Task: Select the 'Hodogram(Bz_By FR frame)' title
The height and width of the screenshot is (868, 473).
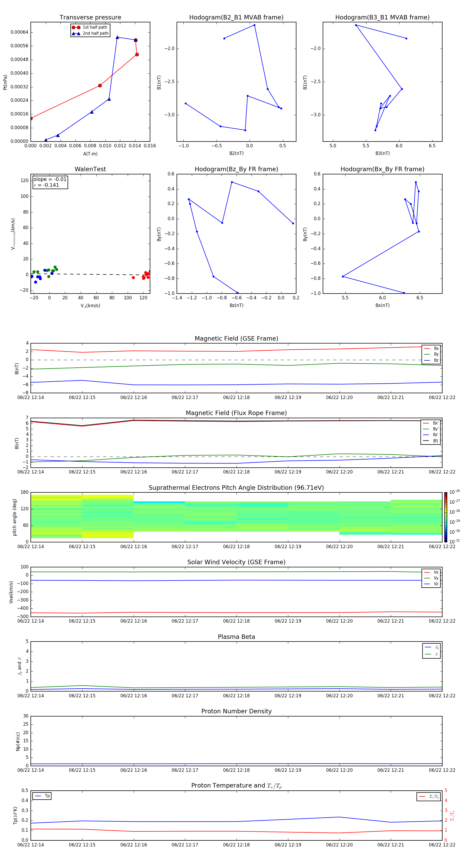Action: pos(236,169)
